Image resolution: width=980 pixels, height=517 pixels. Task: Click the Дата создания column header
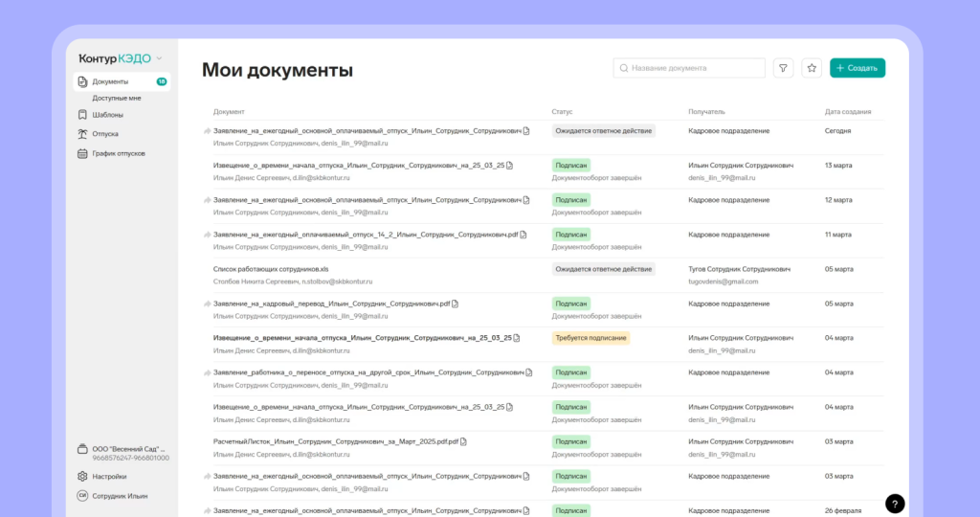coord(848,112)
